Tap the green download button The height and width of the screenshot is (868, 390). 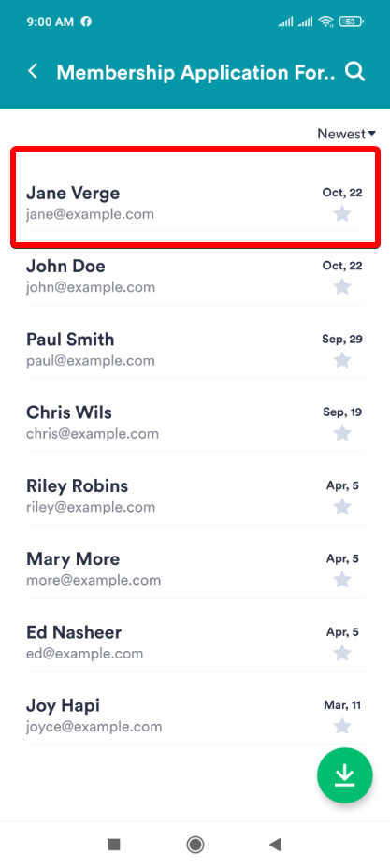point(344,775)
